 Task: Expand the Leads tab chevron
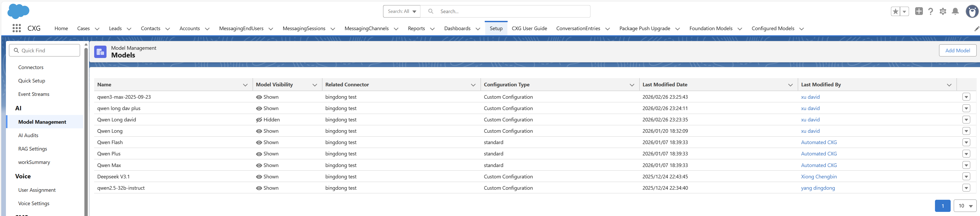click(129, 29)
